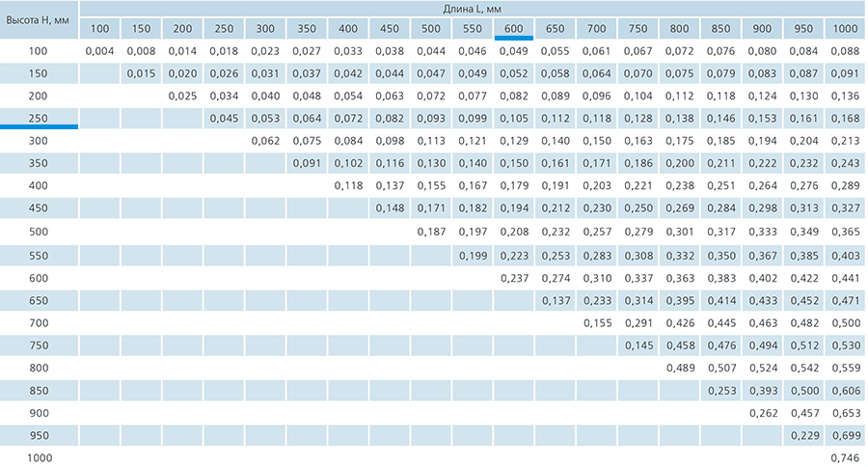
Task: Click value 0,606 in the height 850 row
Action: point(845,391)
